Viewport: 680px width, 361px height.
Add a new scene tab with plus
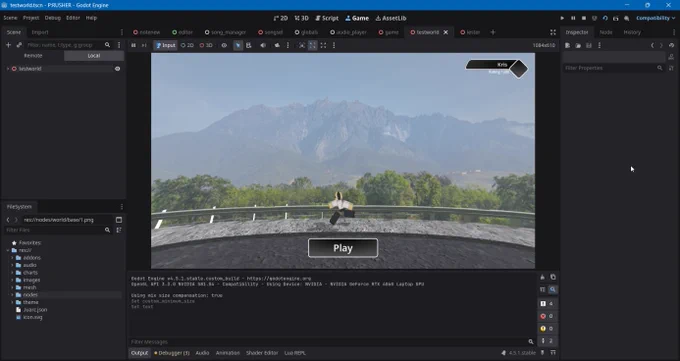[x=493, y=32]
